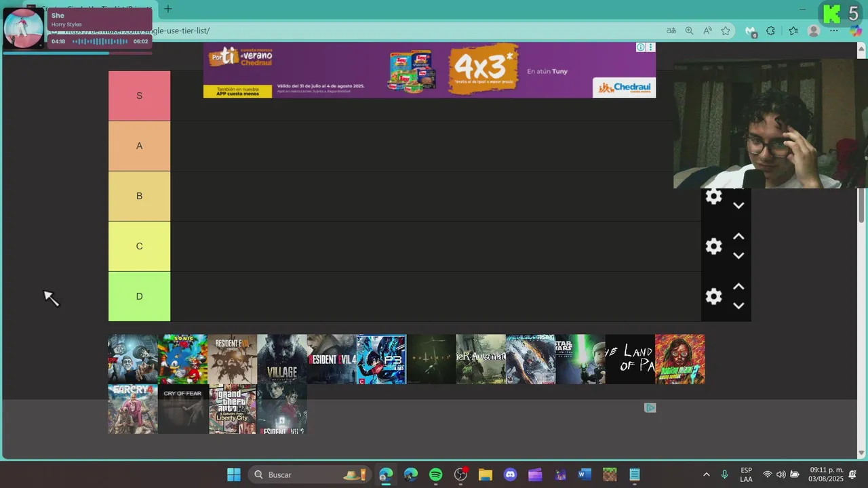Click the zoom magnifier in address bar
Screen dimensions: 868x488
[x=689, y=30]
